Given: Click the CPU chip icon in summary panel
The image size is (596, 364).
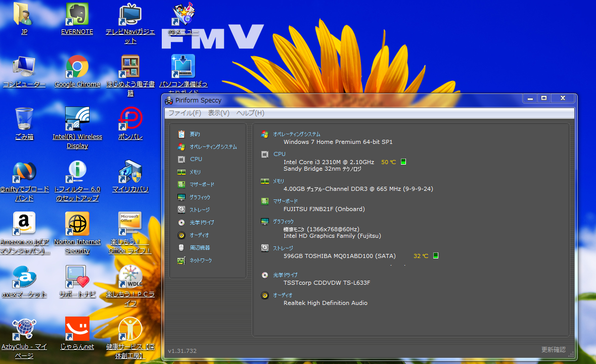Looking at the screenshot, I should (x=265, y=154).
